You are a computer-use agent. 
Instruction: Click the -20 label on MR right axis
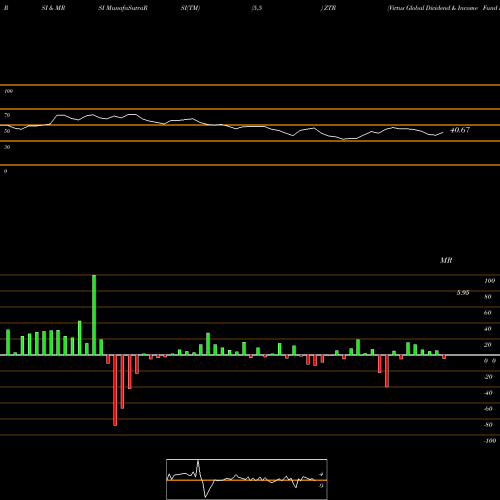(x=488, y=377)
